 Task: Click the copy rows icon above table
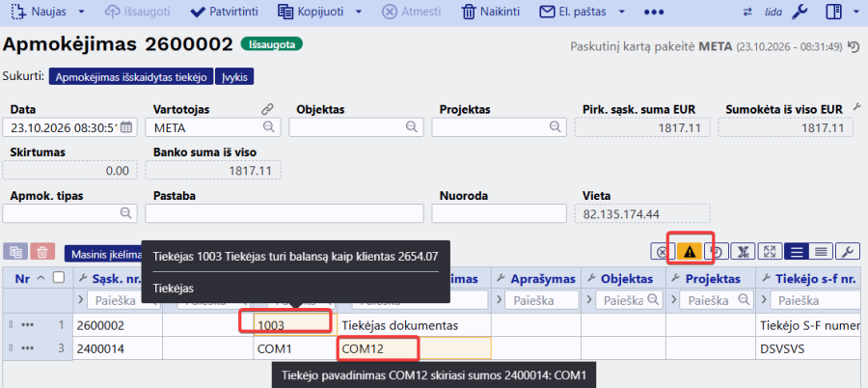(15, 252)
